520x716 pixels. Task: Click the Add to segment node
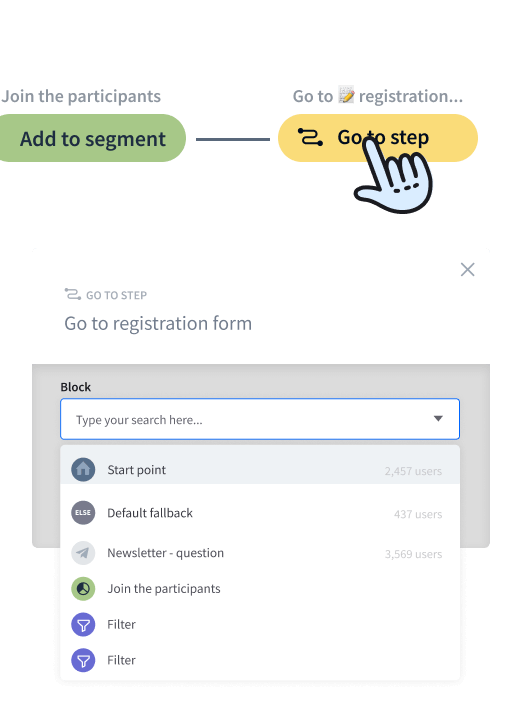(92, 138)
